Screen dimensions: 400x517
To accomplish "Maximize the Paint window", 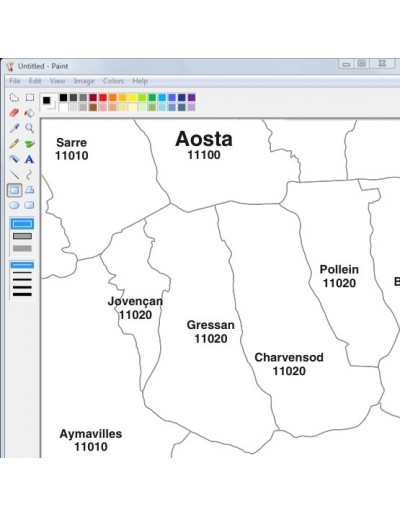I will point(362,63).
